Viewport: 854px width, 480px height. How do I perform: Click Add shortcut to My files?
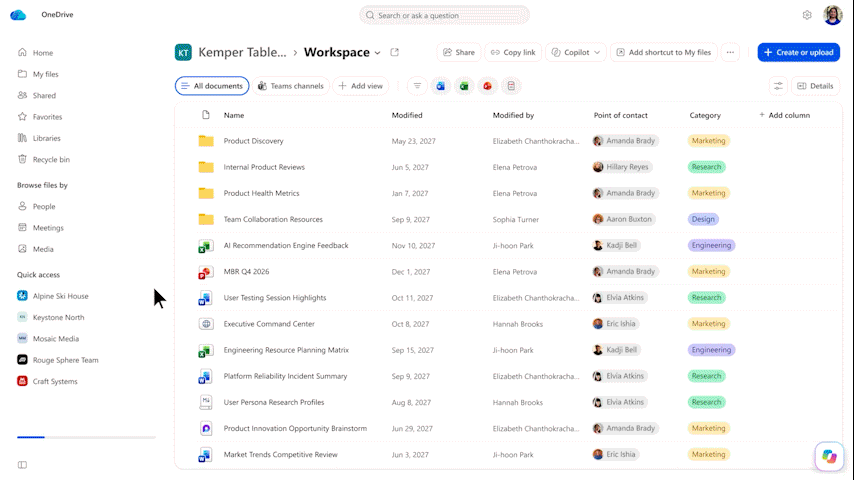pos(663,52)
